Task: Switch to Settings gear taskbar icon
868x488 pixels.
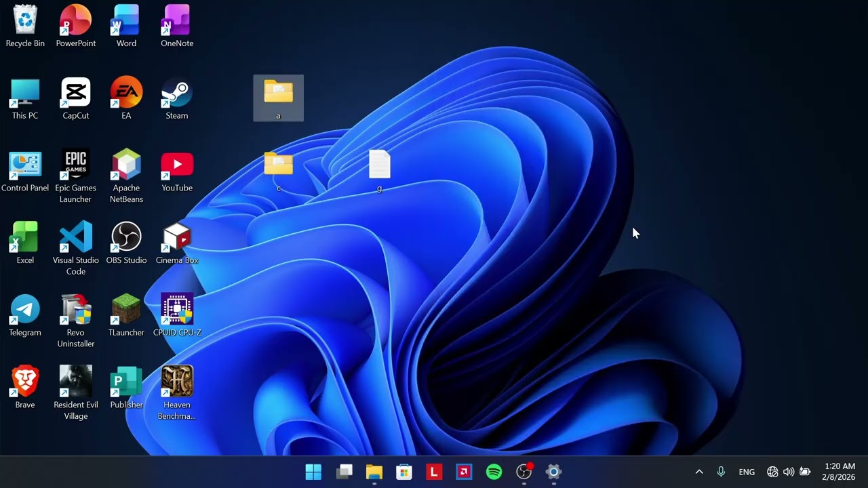Action: pyautogui.click(x=554, y=472)
